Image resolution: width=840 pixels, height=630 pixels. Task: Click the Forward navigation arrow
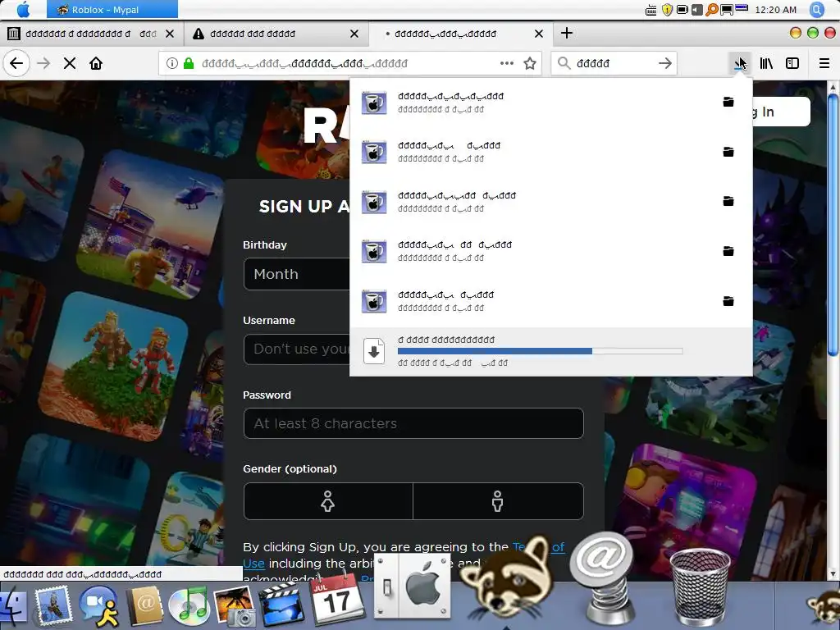tap(43, 64)
